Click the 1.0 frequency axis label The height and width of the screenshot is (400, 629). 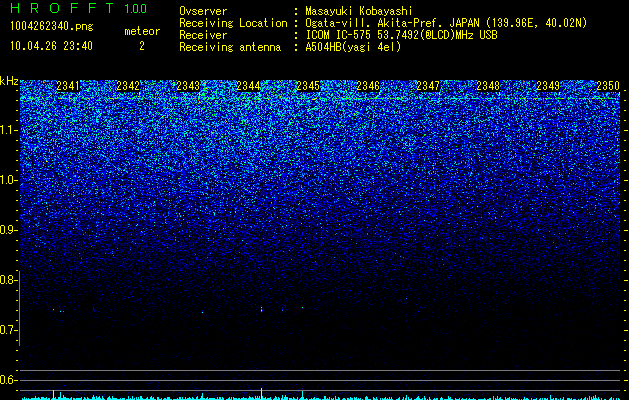(7, 180)
